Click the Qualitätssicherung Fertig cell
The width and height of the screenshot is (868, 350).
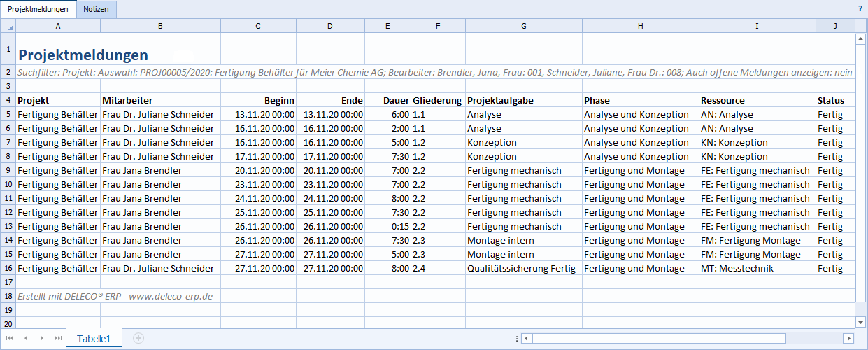point(523,268)
